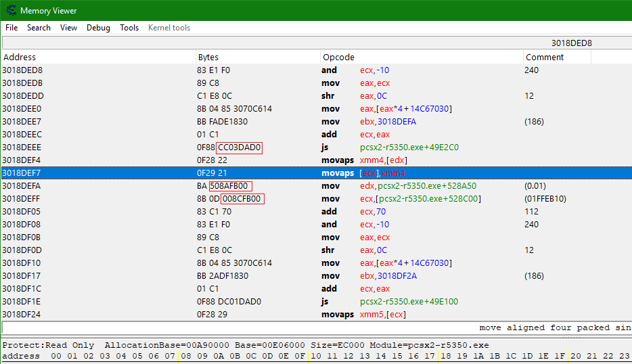This screenshot has width=632, height=364.
Task: Click bytes CC03DAD0 in the js row
Action: (x=240, y=147)
